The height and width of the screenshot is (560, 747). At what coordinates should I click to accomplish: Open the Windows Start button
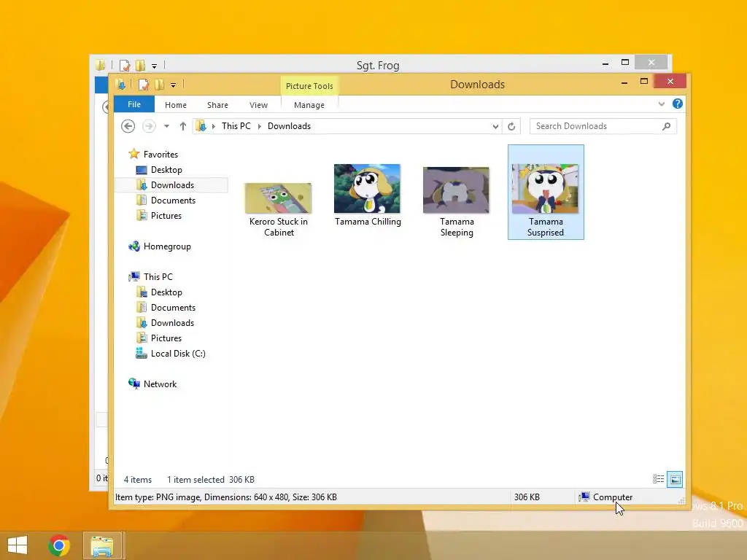coord(18,545)
